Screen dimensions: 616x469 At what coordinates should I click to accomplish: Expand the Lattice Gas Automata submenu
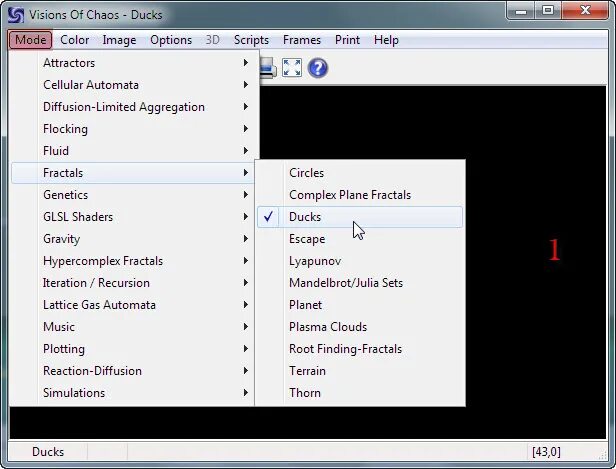click(x=134, y=305)
